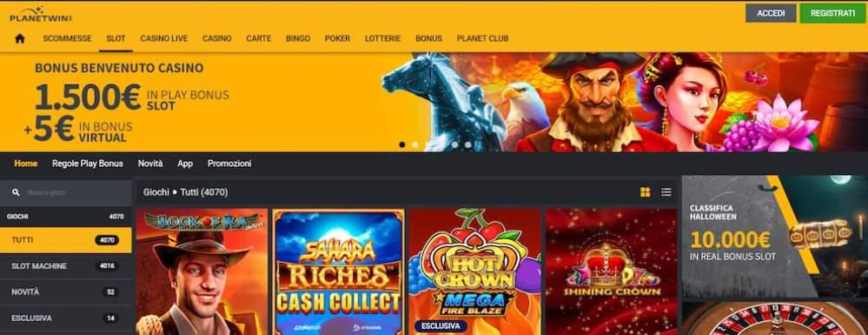This screenshot has height=335, width=868.
Task: Click the green Registrati button
Action: pyautogui.click(x=832, y=13)
